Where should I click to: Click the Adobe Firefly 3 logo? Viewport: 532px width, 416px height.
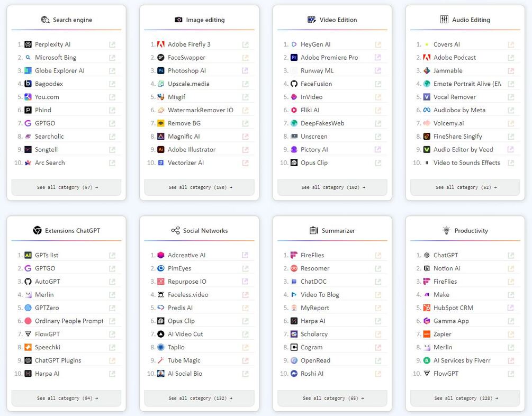161,44
